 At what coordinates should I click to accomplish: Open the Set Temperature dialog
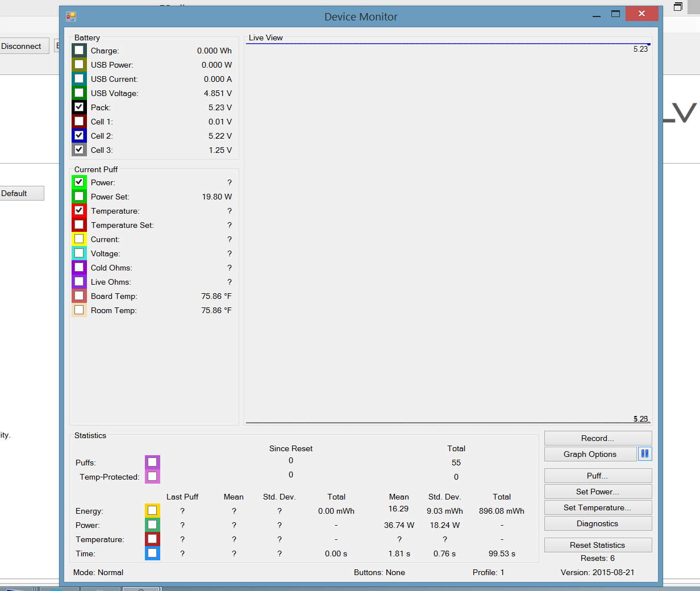[598, 507]
